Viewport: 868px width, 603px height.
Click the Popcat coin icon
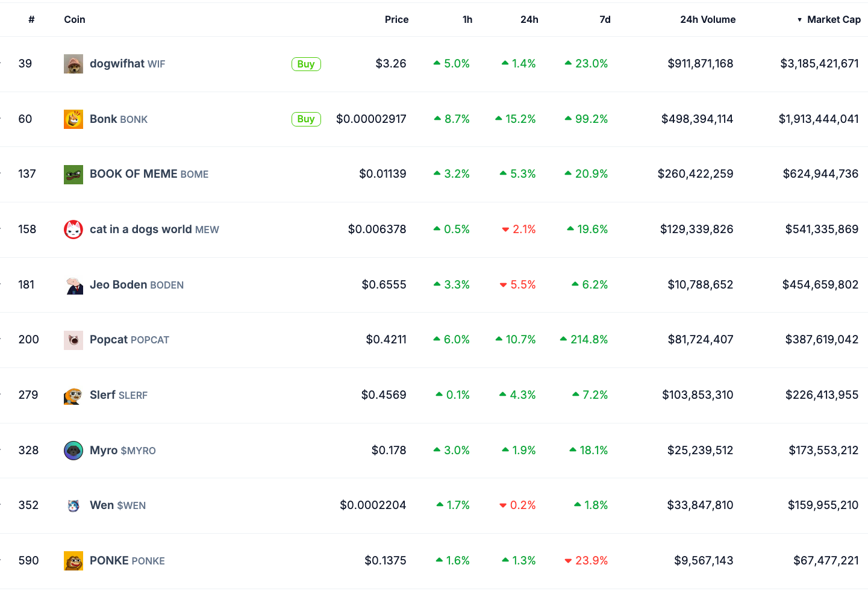(x=73, y=340)
